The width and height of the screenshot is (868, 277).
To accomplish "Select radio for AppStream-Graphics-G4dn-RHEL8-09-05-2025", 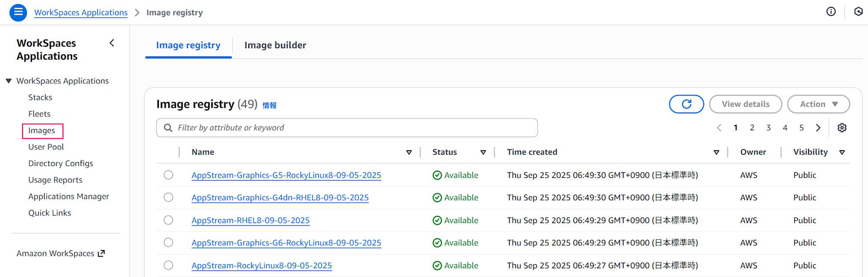I will (168, 198).
